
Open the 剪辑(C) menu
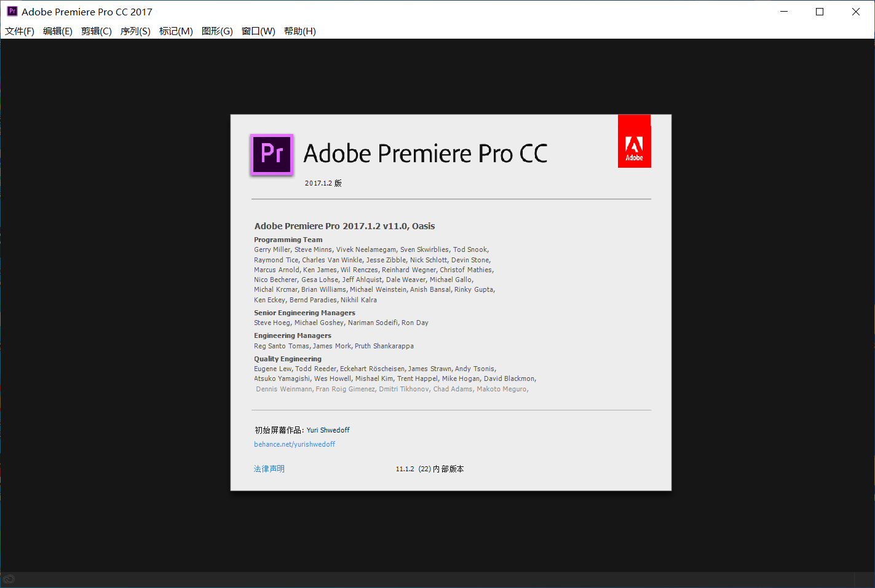[97, 31]
